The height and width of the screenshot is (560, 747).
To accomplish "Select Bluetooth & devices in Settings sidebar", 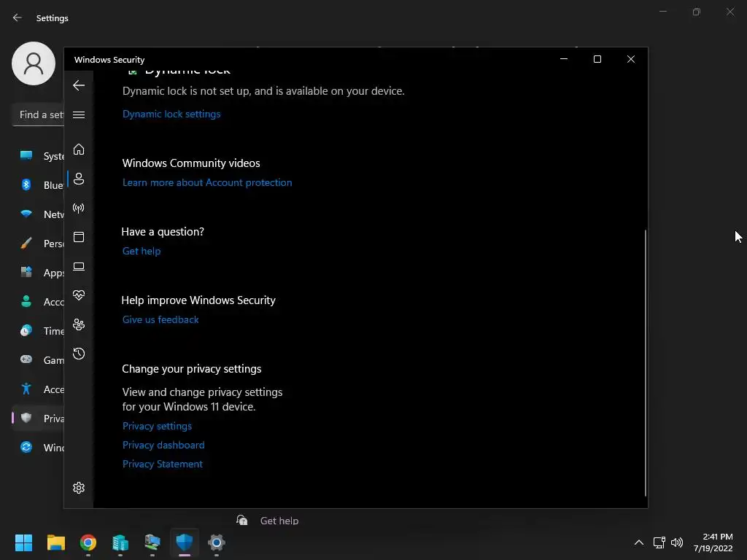I will coord(38,184).
